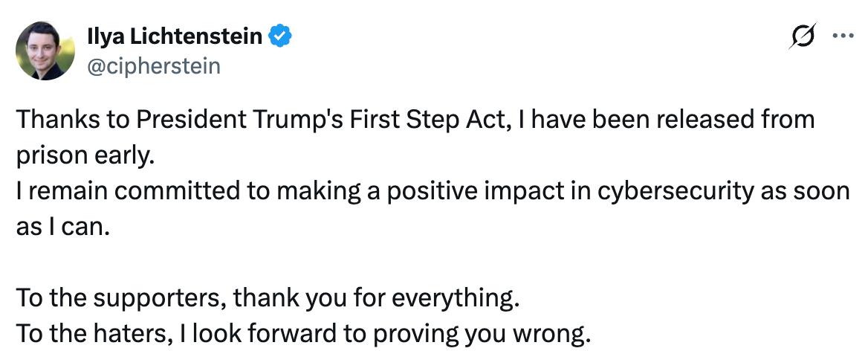Click the tweet line starting "Thanks to President"
868x351 pixels.
tap(415, 120)
